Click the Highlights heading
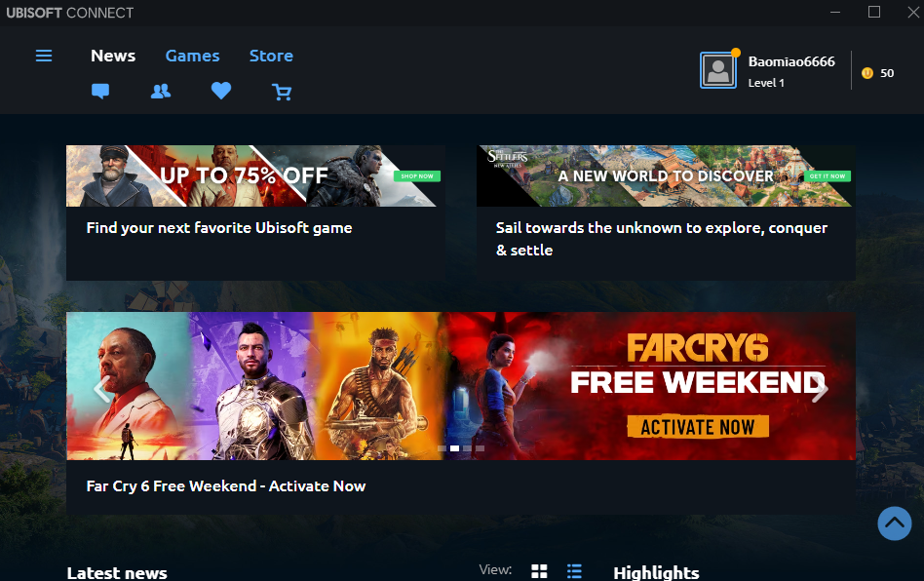This screenshot has height=581, width=924. (656, 573)
